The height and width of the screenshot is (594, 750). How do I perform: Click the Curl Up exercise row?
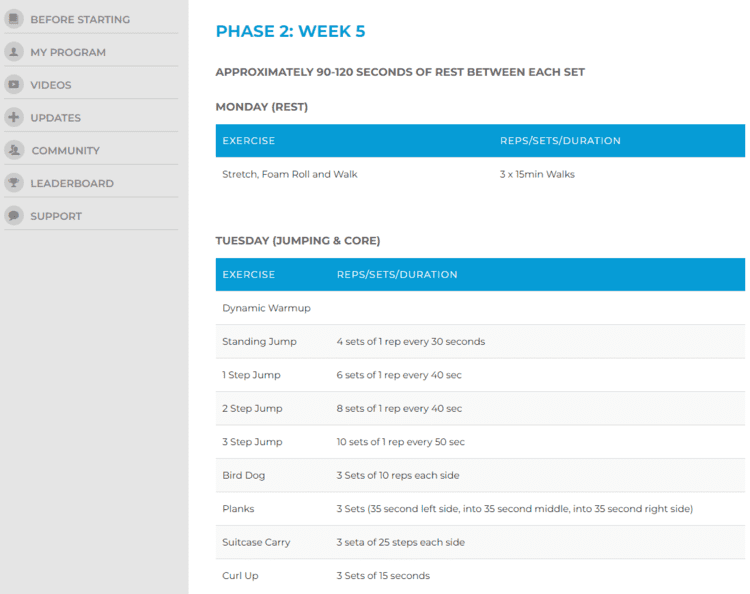click(240, 576)
